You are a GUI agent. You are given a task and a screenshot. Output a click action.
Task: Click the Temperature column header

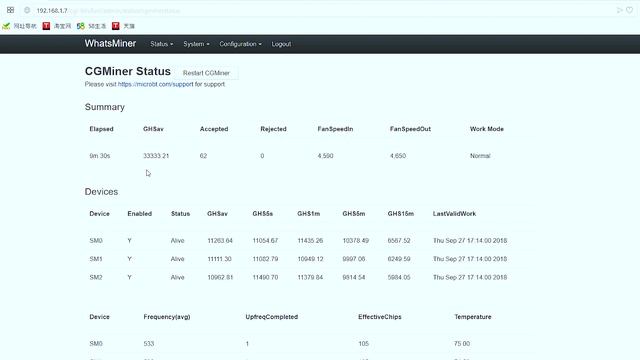(x=473, y=317)
